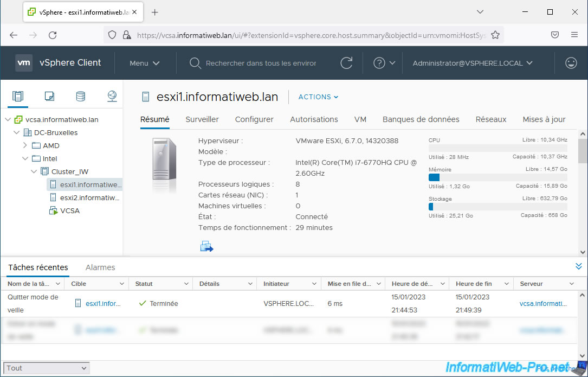
Task: Open the Cible column filter dropdown
Action: point(122,284)
